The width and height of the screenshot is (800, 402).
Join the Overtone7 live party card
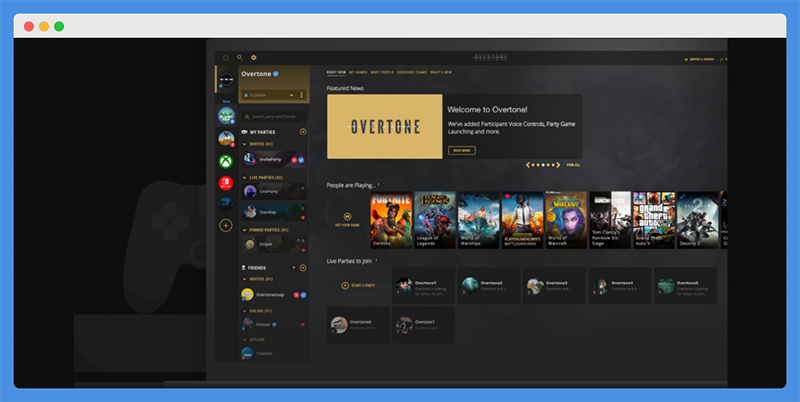423,324
